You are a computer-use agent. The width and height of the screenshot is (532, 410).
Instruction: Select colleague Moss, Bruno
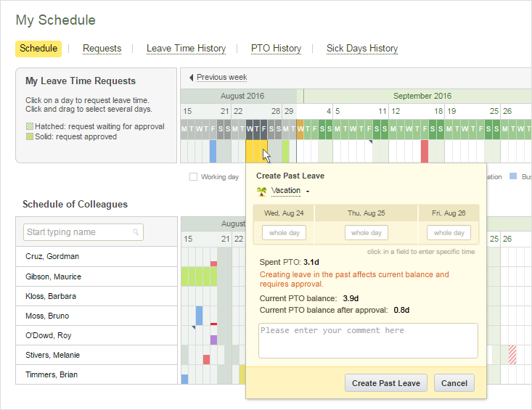97,316
